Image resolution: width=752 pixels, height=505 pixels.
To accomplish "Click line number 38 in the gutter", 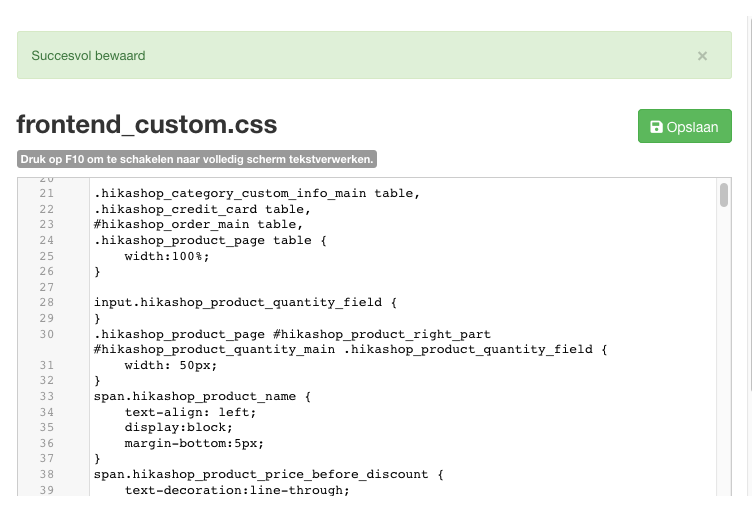I will (x=47, y=474).
